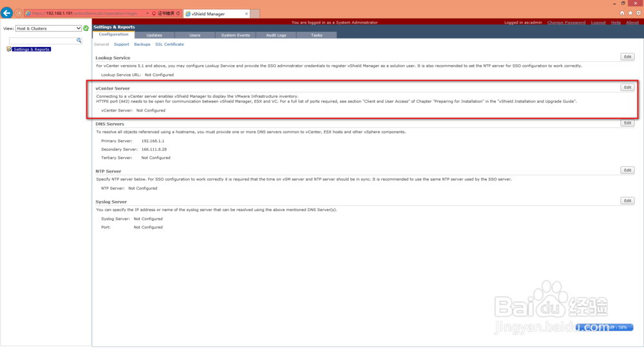This screenshot has height=349, width=644.
Task: Click the Lookup Service URL 'Not Configured' value
Action: [159, 75]
